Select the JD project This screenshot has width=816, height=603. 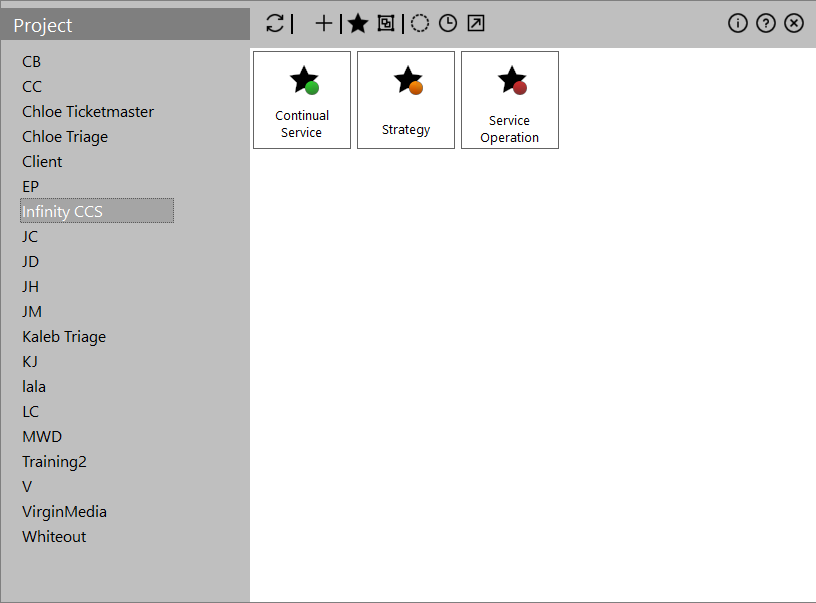click(x=30, y=261)
